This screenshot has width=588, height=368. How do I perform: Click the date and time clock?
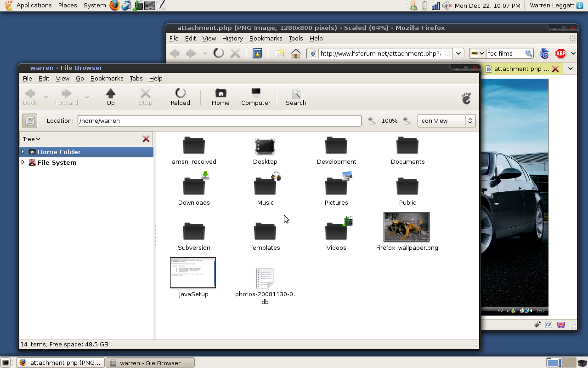tap(487, 6)
